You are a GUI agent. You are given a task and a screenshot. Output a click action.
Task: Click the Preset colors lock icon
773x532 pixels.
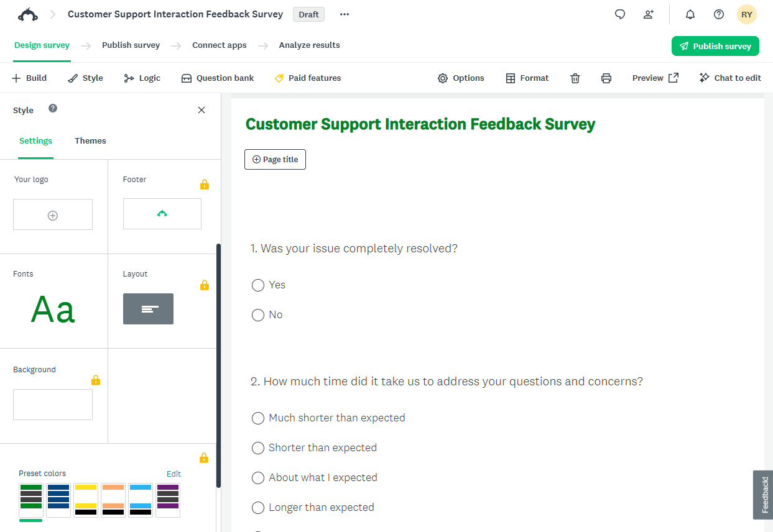click(204, 458)
